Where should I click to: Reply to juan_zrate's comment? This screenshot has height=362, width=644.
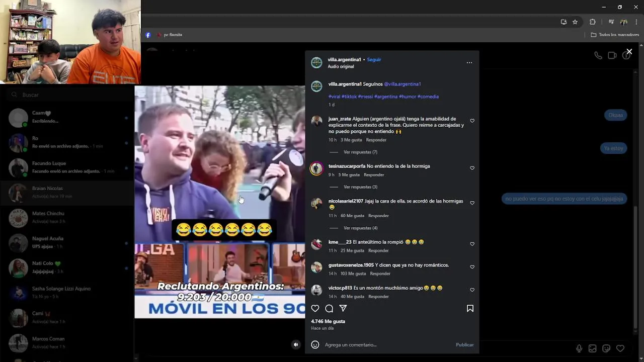coord(376,140)
